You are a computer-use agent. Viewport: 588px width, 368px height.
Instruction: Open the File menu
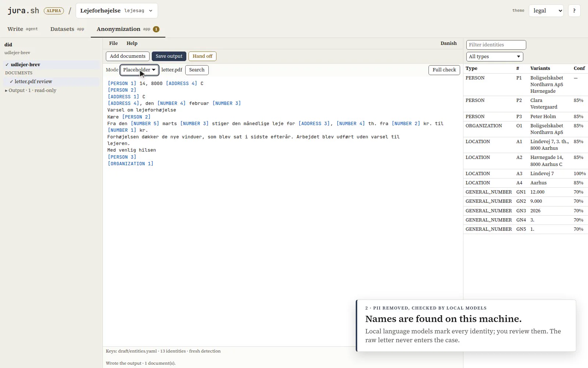pos(114,43)
